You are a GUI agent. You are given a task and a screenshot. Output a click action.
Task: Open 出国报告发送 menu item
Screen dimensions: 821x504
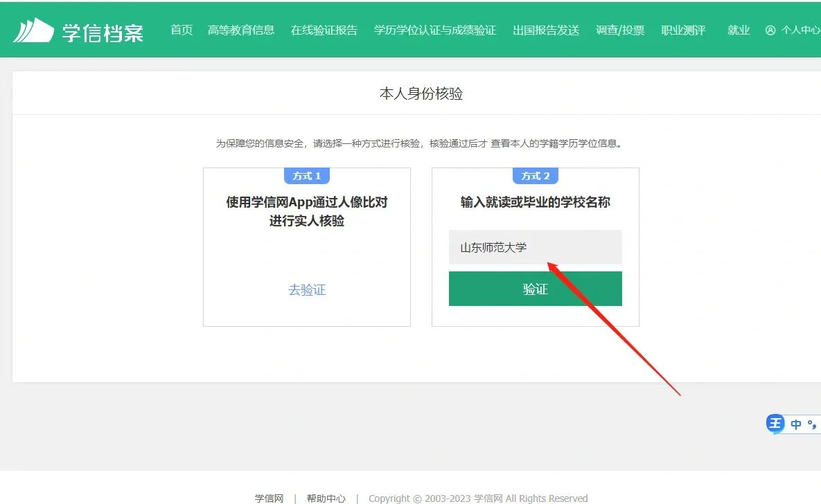pos(546,30)
